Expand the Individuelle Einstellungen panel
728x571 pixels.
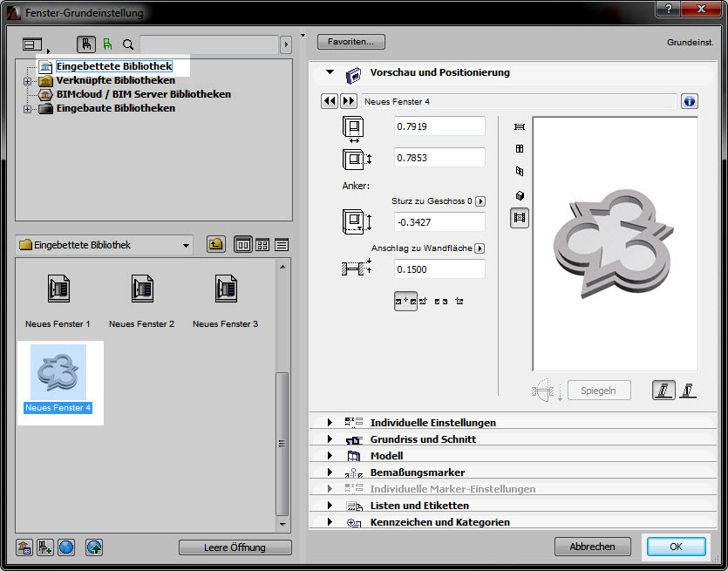coord(330,423)
